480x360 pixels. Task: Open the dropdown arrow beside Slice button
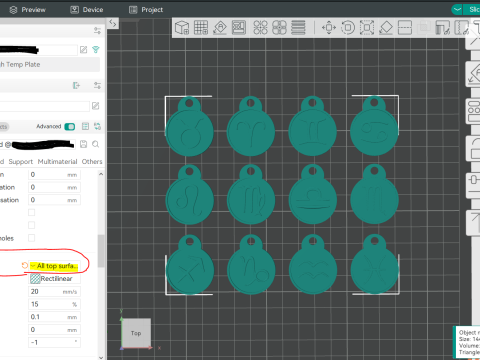click(457, 9)
